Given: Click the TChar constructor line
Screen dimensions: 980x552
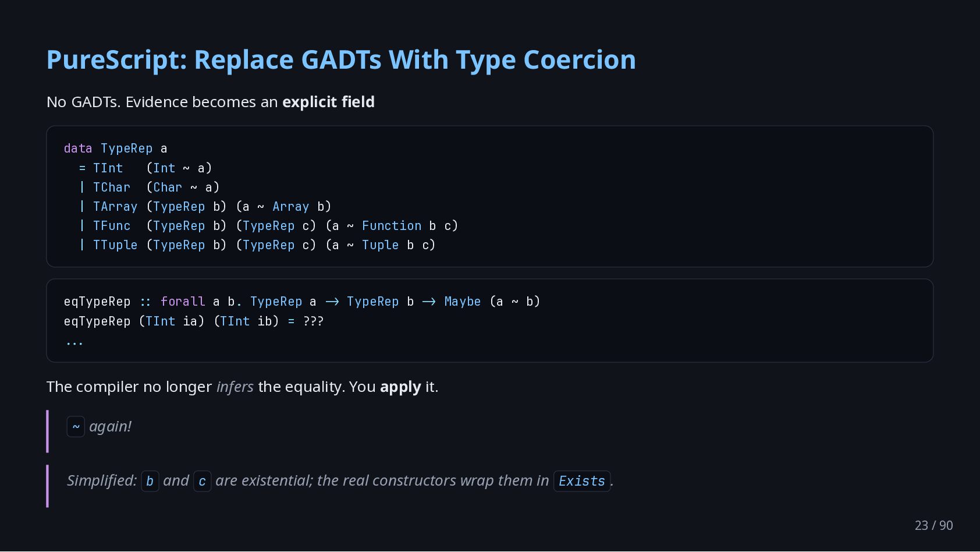Looking at the screenshot, I should (149, 187).
